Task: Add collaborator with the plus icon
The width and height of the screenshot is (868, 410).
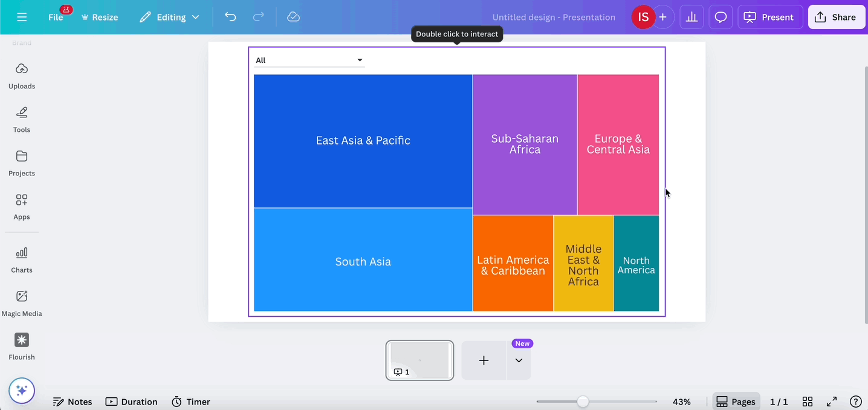Action: point(663,17)
